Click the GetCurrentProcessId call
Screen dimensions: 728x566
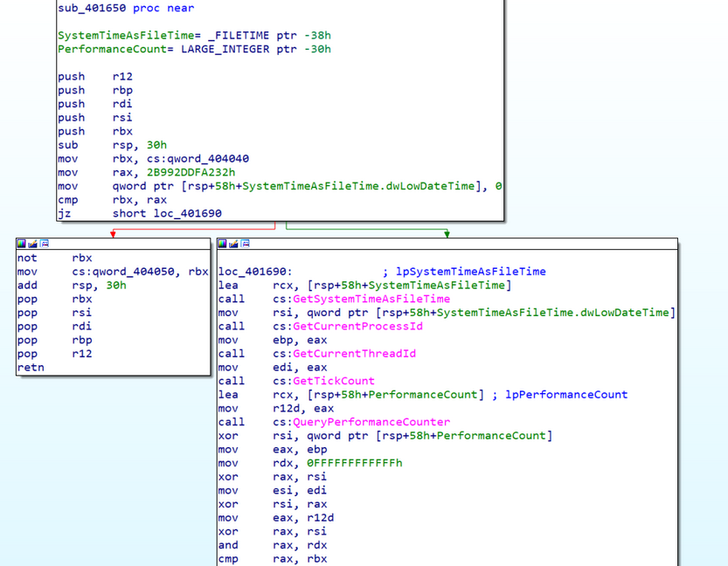357,326
